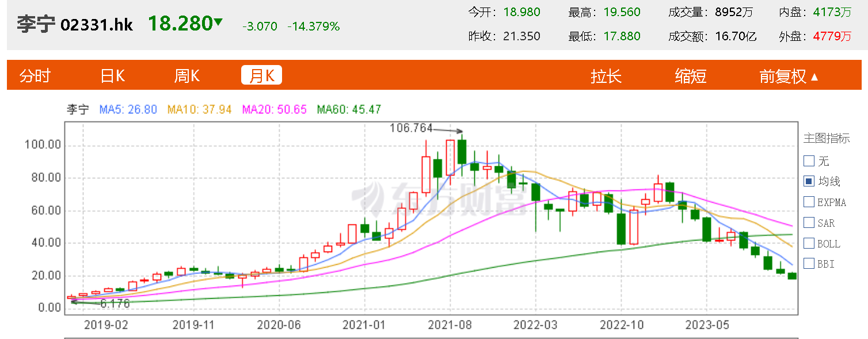The height and width of the screenshot is (339, 868).
Task: Click the price change -3.070
Action: pos(260,26)
